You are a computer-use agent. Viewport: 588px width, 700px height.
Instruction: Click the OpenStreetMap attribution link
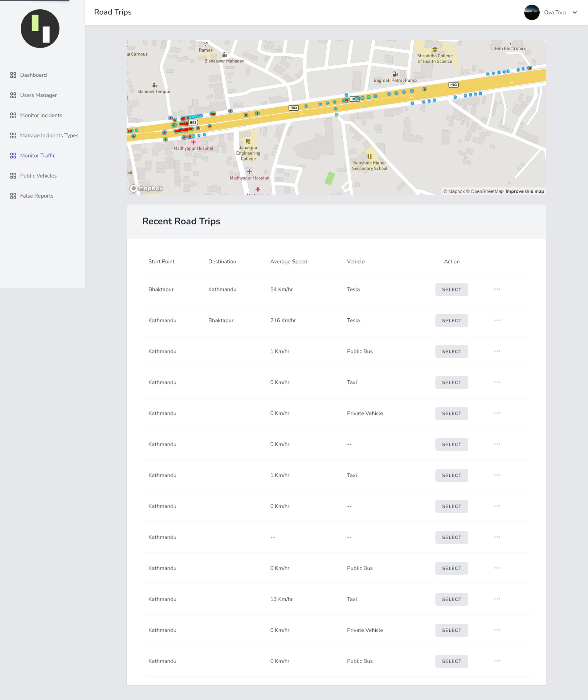pos(485,191)
